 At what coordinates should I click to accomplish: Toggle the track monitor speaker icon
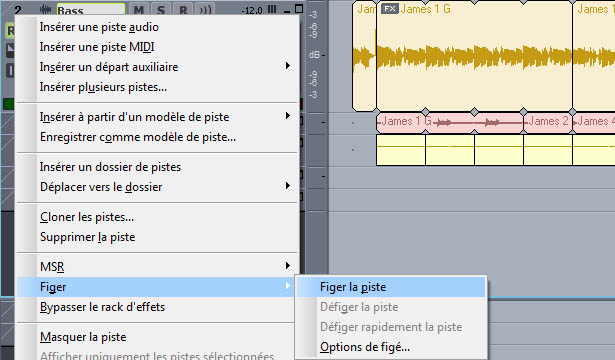tap(205, 9)
